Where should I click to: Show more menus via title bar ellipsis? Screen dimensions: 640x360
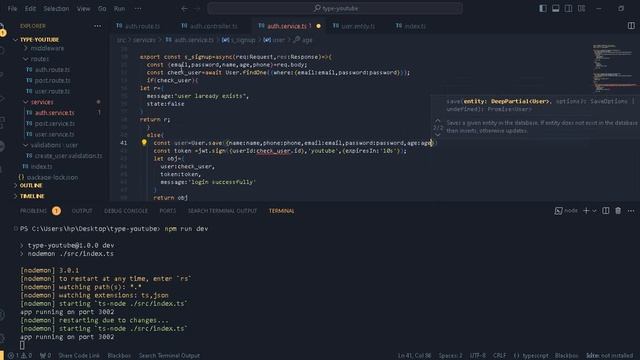138,9
